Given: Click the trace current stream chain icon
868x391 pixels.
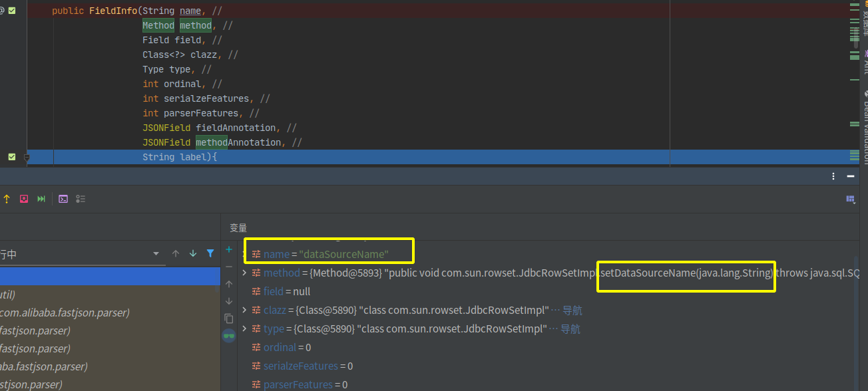Looking at the screenshot, I should [81, 199].
